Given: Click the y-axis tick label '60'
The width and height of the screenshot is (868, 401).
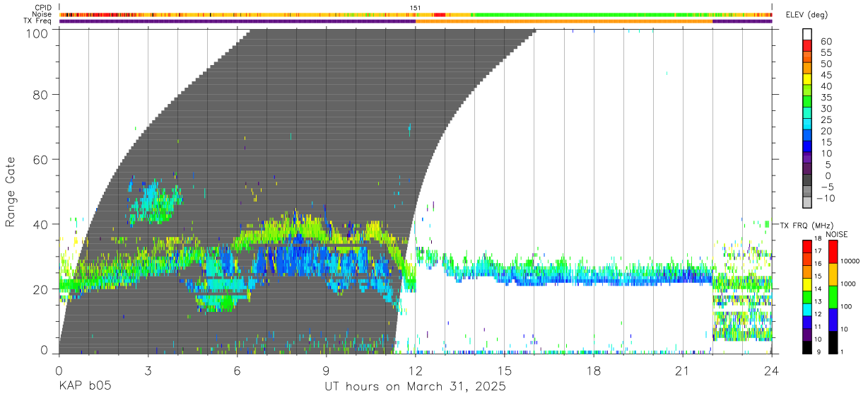Looking at the screenshot, I should click(42, 159).
